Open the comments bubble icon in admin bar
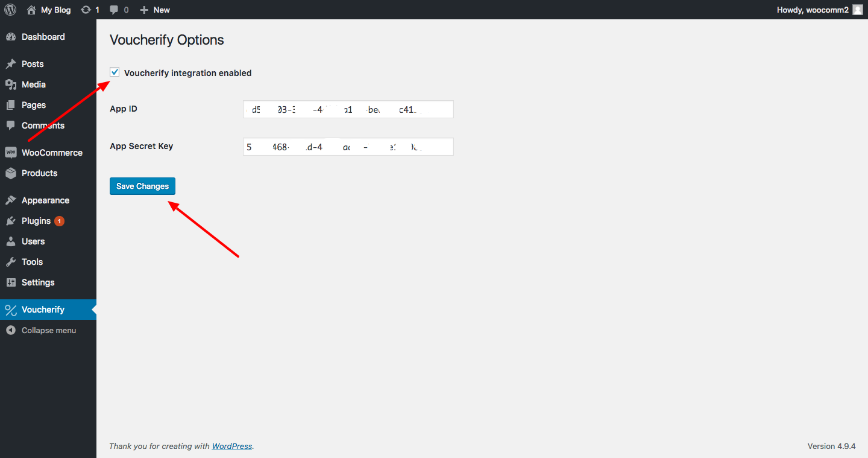 pos(114,10)
